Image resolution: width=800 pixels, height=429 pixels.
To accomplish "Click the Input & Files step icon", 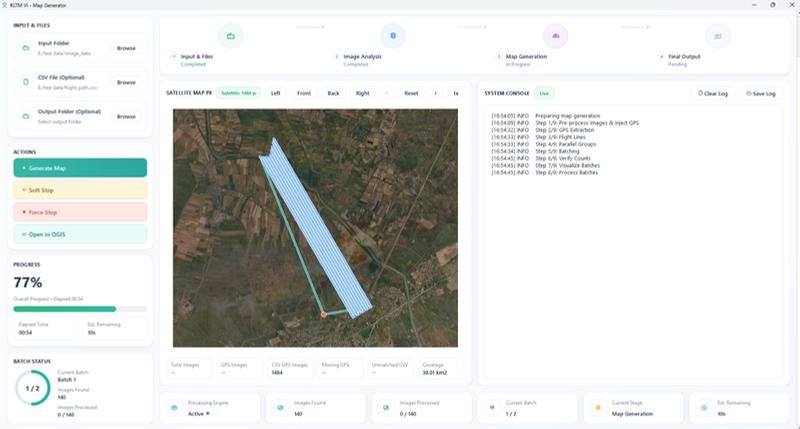I will [231, 36].
